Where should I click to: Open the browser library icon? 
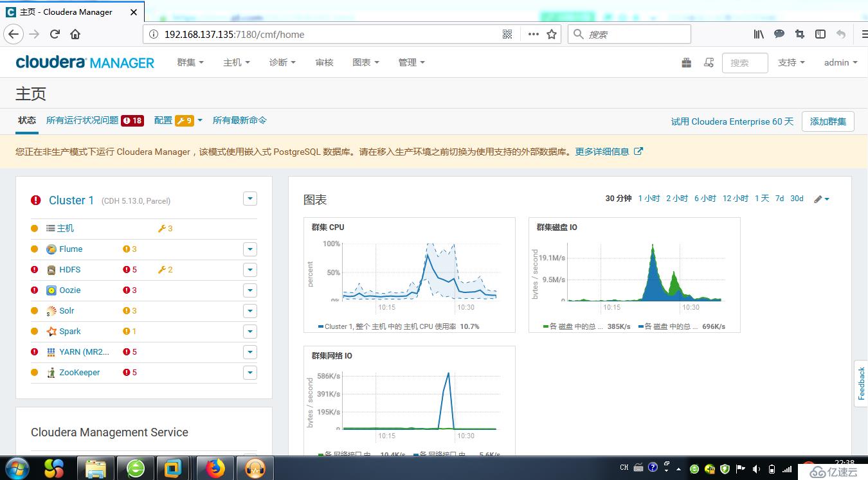coord(759,34)
